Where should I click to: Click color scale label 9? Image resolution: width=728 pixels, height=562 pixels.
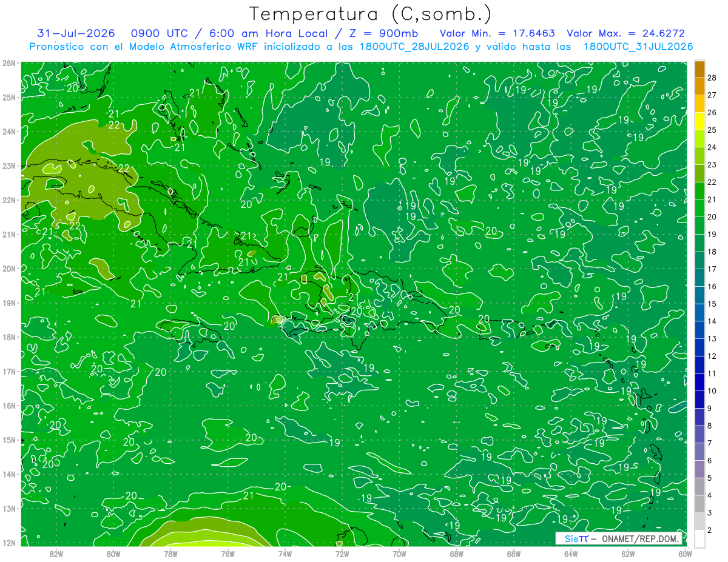click(x=710, y=409)
